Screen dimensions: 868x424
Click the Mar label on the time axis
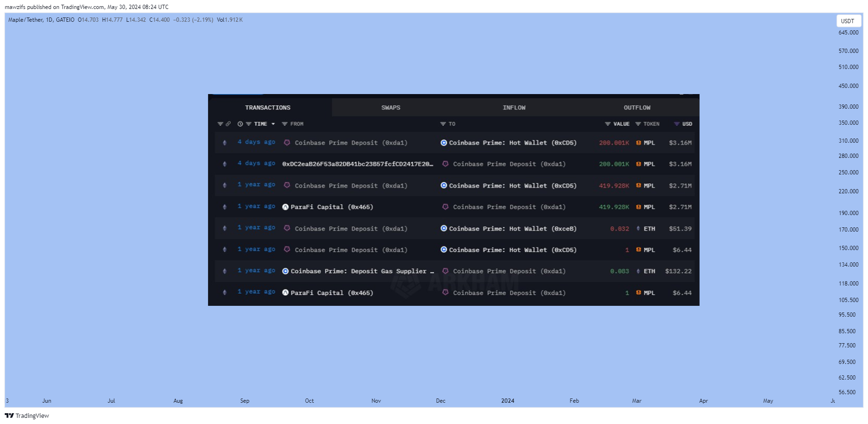(x=637, y=401)
